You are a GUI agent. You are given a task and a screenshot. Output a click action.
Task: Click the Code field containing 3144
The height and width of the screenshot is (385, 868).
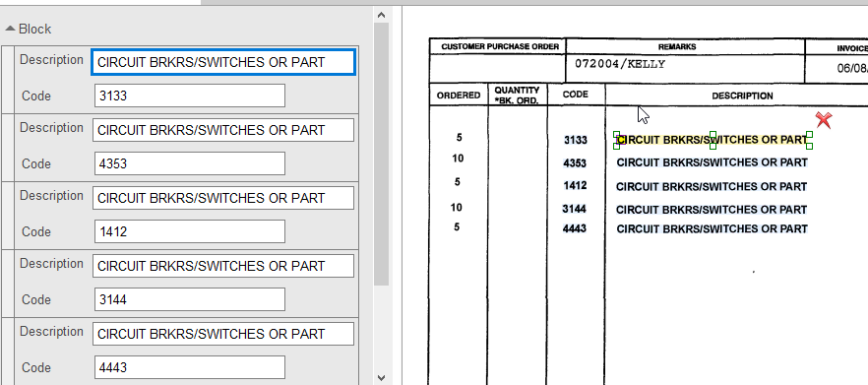point(189,299)
